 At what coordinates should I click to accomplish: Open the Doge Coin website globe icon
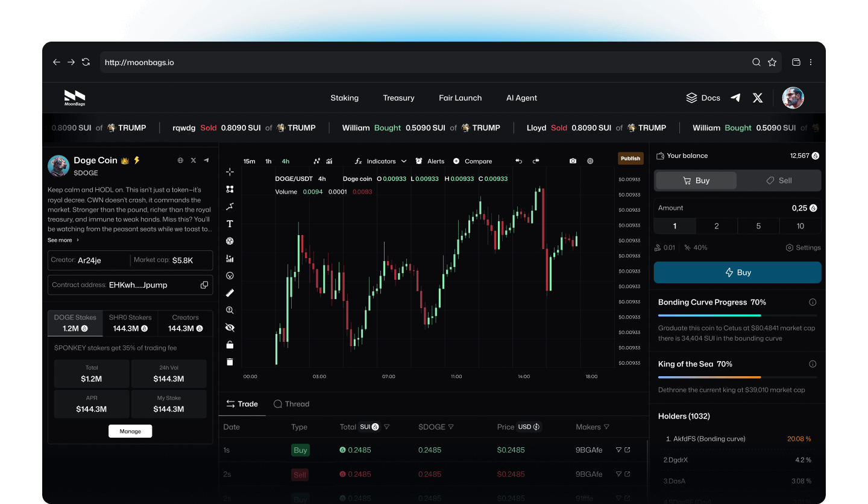(x=180, y=160)
